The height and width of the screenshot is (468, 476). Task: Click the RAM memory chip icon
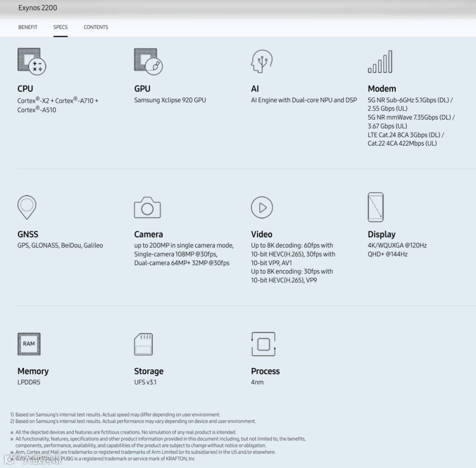click(x=29, y=344)
